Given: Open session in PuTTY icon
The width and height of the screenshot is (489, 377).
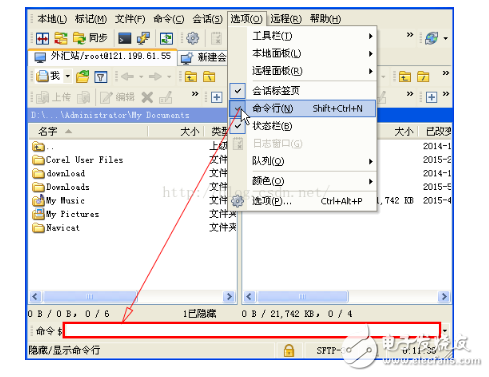Looking at the screenshot, I should click(143, 38).
